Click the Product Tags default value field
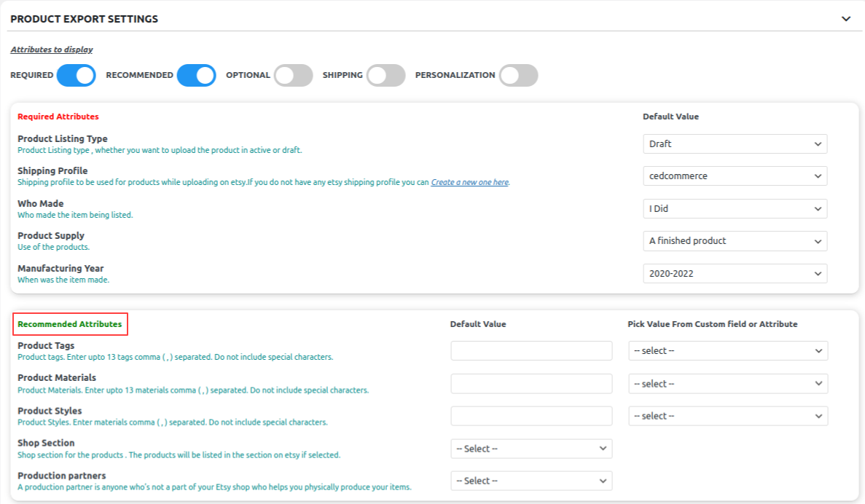865x504 pixels. [531, 350]
